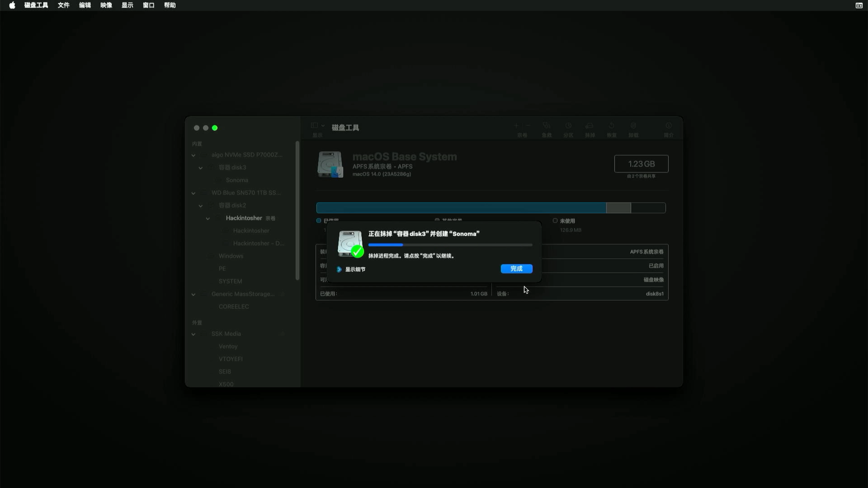868x488 pixels.
Task: Select COREELEC volume in sidebar
Action: point(234,307)
